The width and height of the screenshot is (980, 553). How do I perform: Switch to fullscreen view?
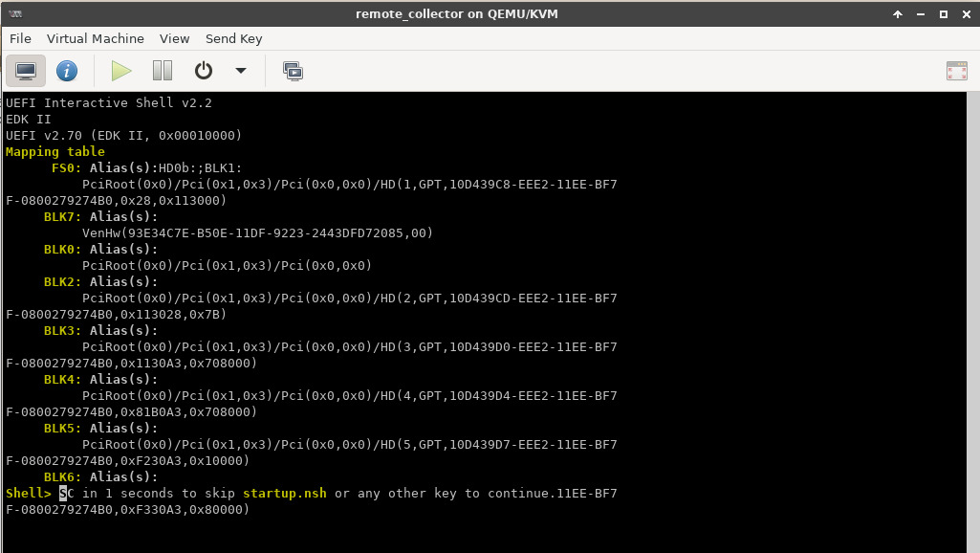[957, 71]
